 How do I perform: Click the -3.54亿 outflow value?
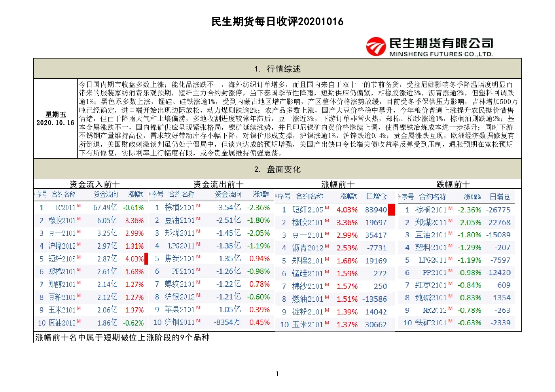pyautogui.click(x=228, y=207)
